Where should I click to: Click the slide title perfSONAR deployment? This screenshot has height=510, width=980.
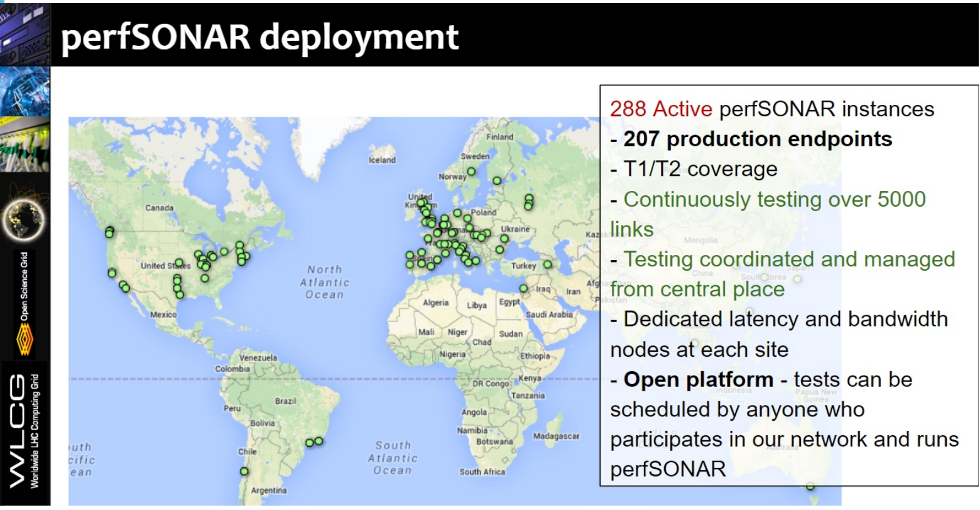pyautogui.click(x=259, y=36)
